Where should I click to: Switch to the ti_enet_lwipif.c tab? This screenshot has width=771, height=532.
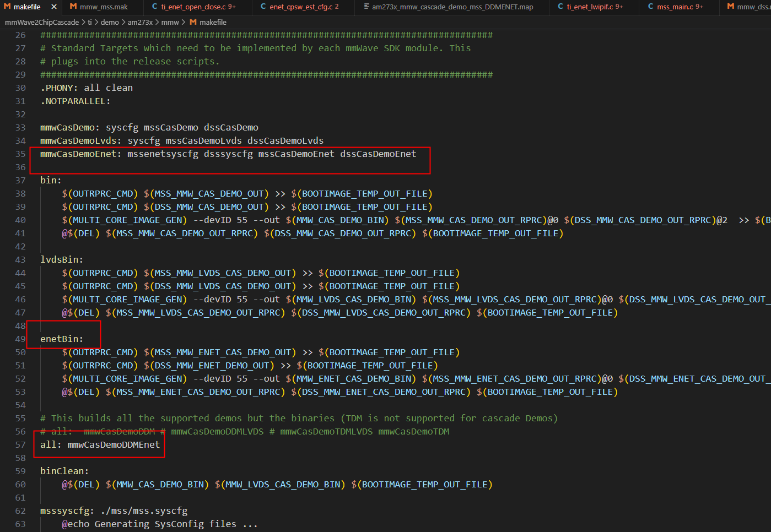595,7
